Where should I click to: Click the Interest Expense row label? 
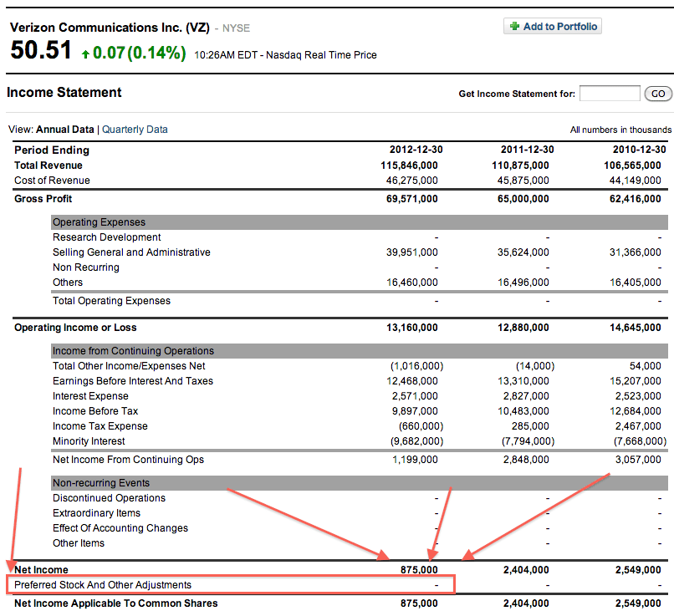coord(90,396)
